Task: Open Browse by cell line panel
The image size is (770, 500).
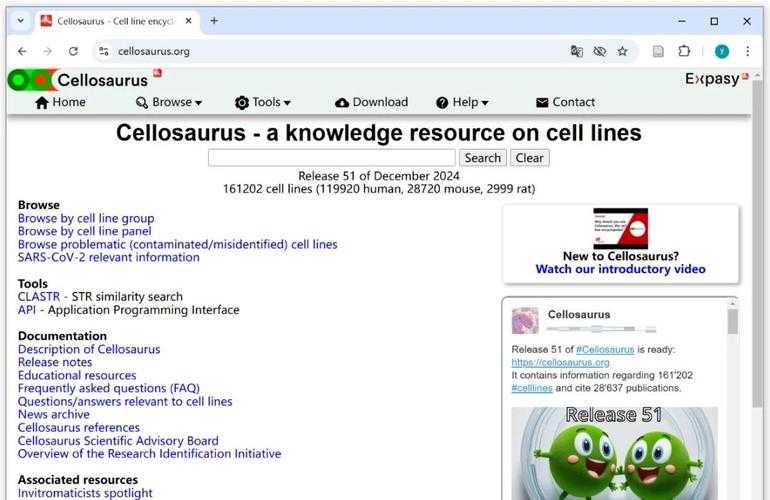Action: click(84, 231)
